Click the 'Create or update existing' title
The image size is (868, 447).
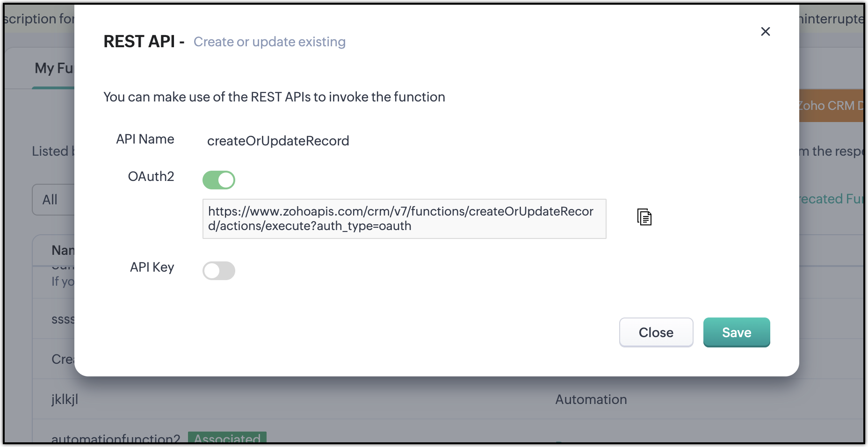pos(269,42)
